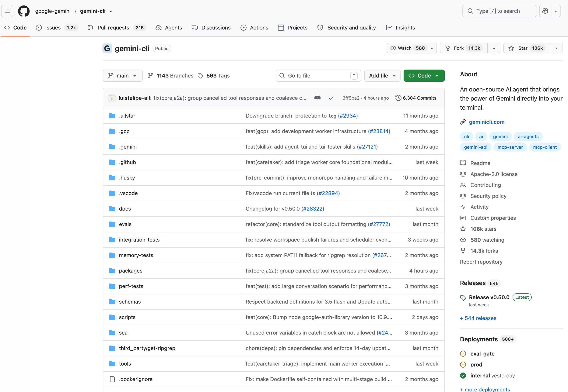Open pull request #23814 link

coord(379,131)
